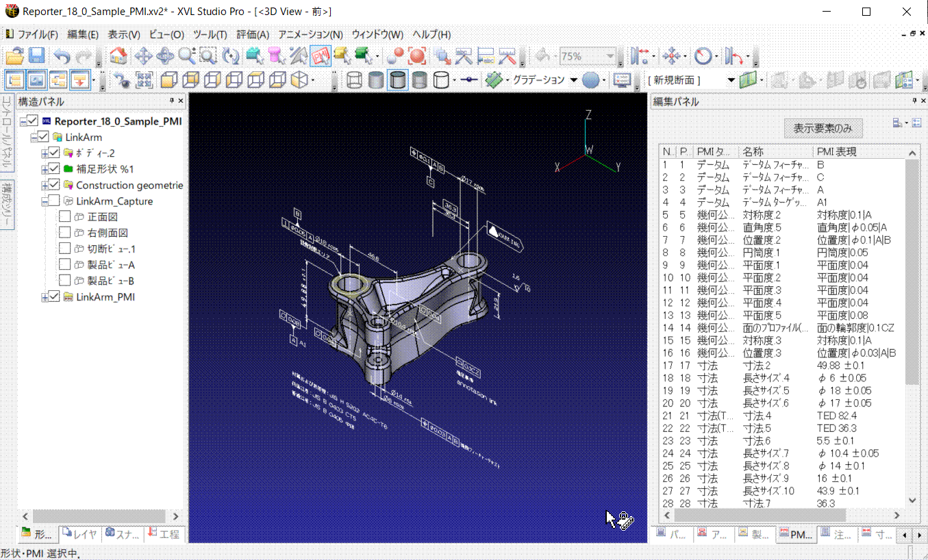Select the shaded gray cylinder display mode
Viewport: 928px width, 560px height.
tap(376, 80)
